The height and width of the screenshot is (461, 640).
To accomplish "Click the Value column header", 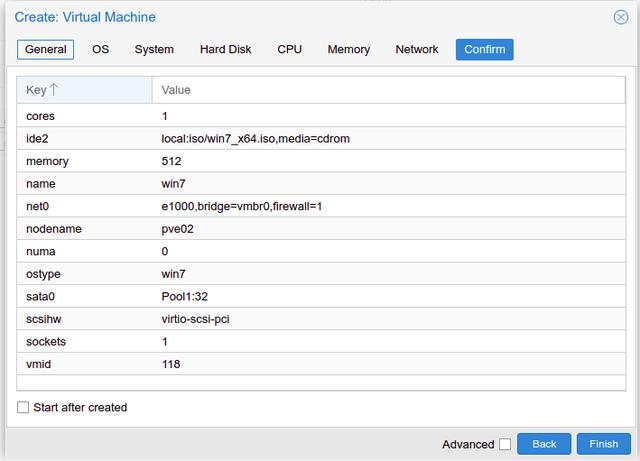I will coord(389,90).
